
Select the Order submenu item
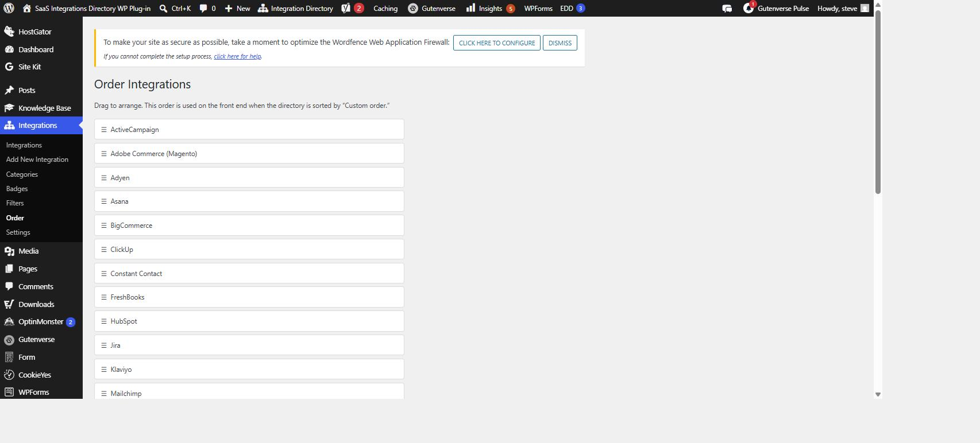[15, 218]
